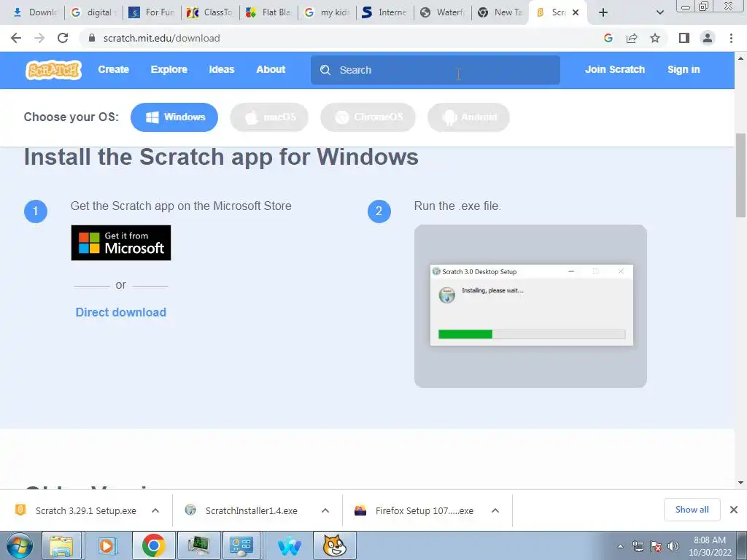This screenshot has width=747, height=560.
Task: Open the Explore menu item
Action: [169, 69]
